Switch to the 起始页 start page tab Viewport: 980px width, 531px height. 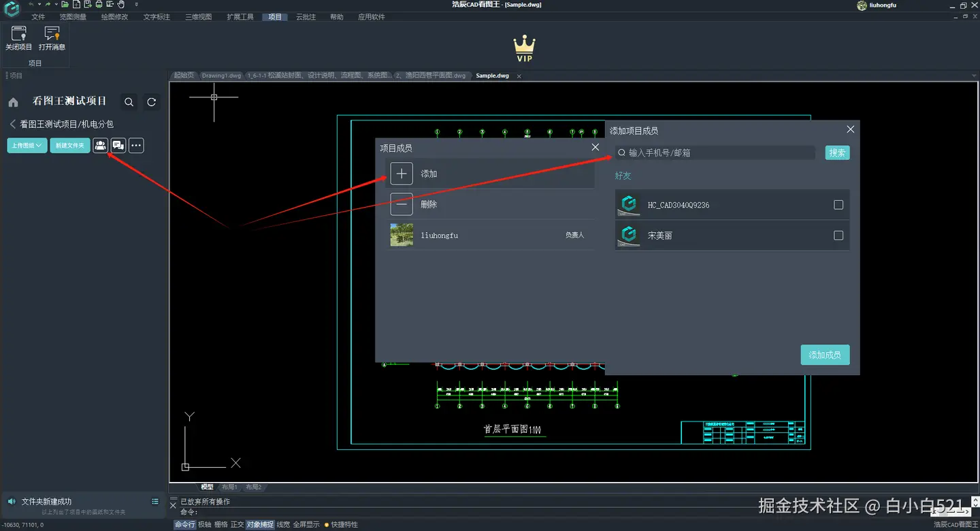click(x=184, y=76)
